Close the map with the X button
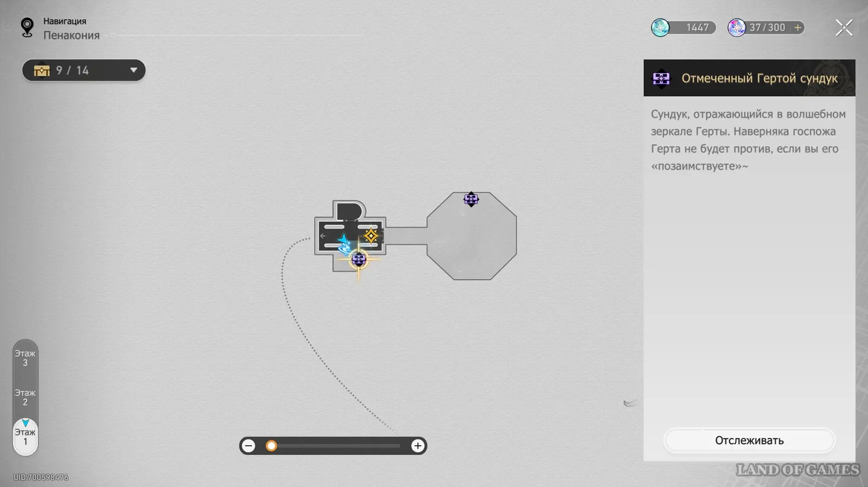868x487 pixels. tap(844, 28)
